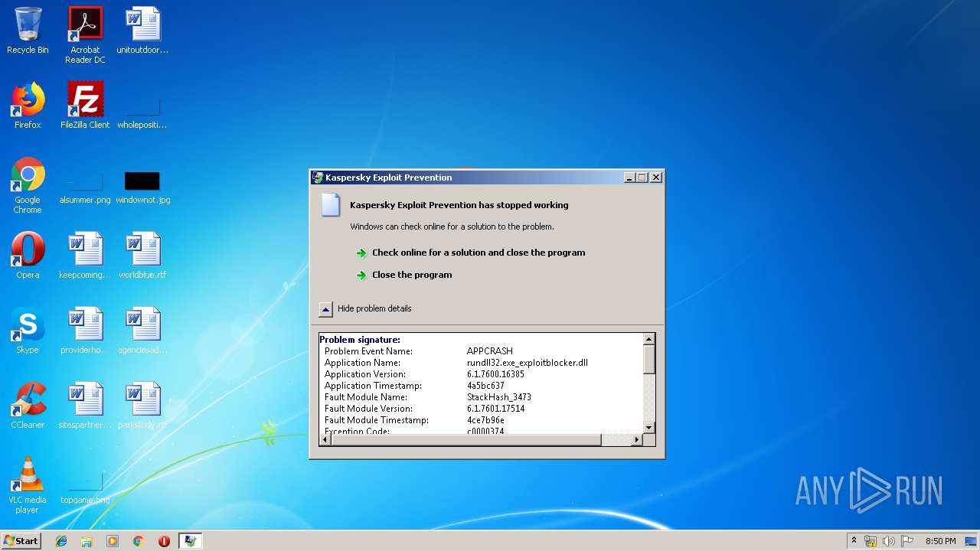Open the Recycle Bin desktop icon
This screenshot has width=980, height=551.
pos(28,31)
